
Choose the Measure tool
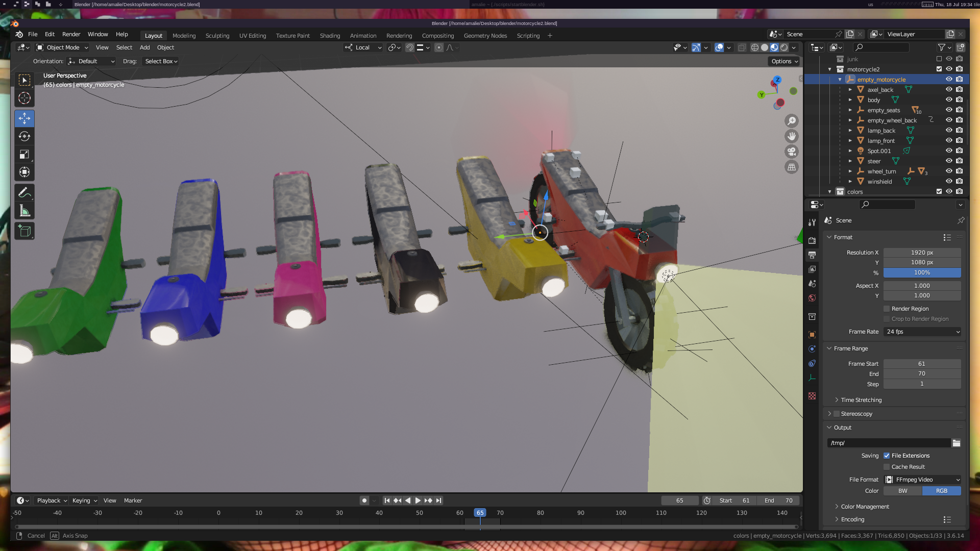tap(24, 211)
